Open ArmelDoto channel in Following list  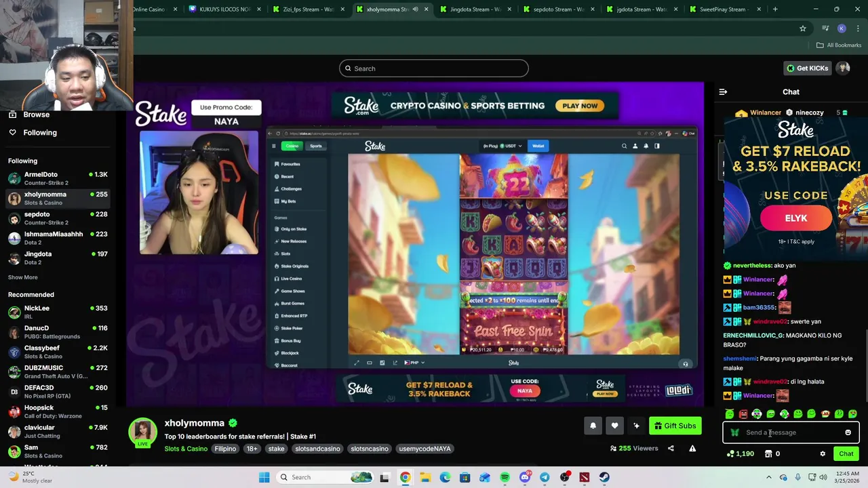pyautogui.click(x=58, y=178)
